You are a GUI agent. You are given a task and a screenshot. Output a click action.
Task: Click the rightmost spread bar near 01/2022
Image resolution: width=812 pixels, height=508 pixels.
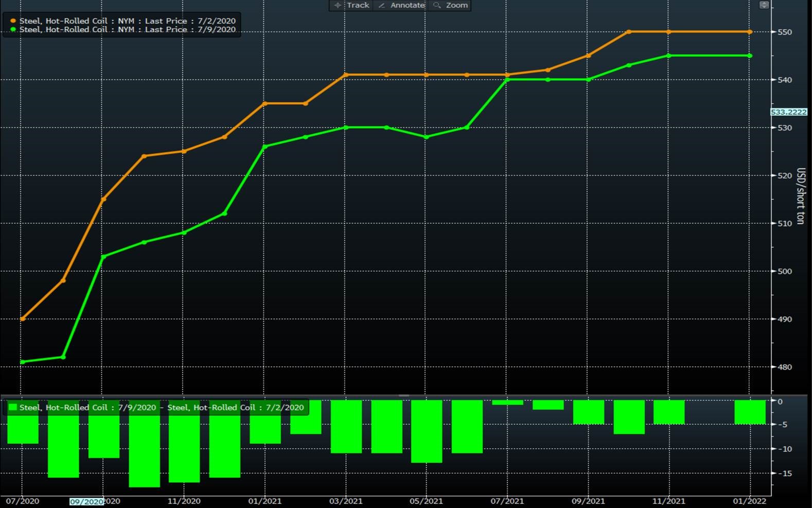click(750, 412)
